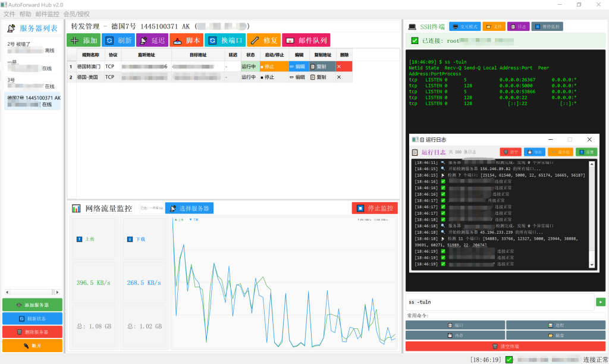This screenshot has height=364, width=609.
Task: Copy address of 德国转澳门 rule
Action: coord(322,67)
